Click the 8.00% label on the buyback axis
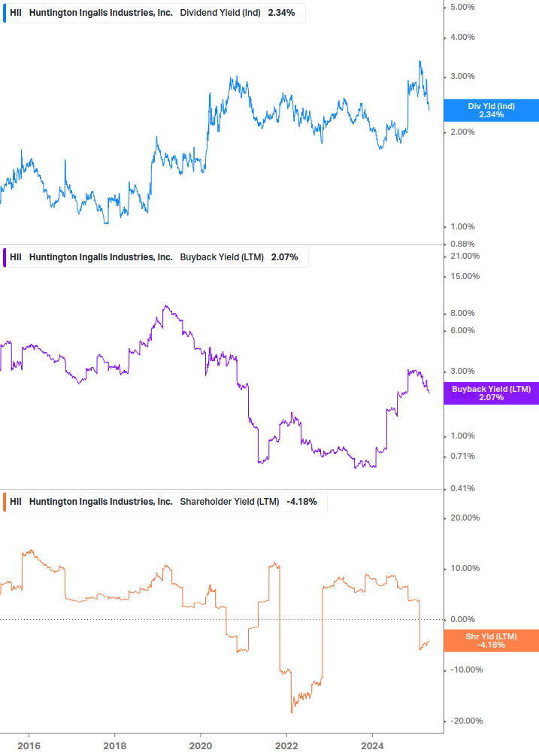 (462, 314)
